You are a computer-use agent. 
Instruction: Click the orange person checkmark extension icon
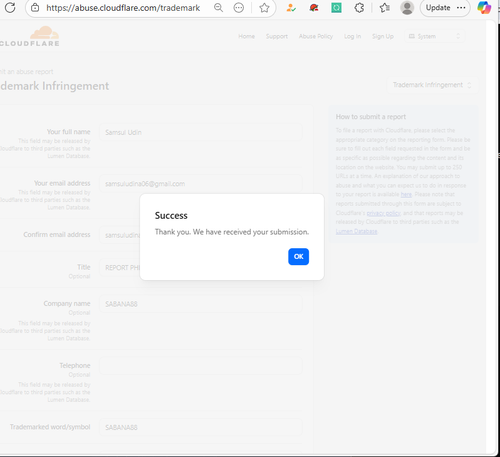[x=291, y=8]
